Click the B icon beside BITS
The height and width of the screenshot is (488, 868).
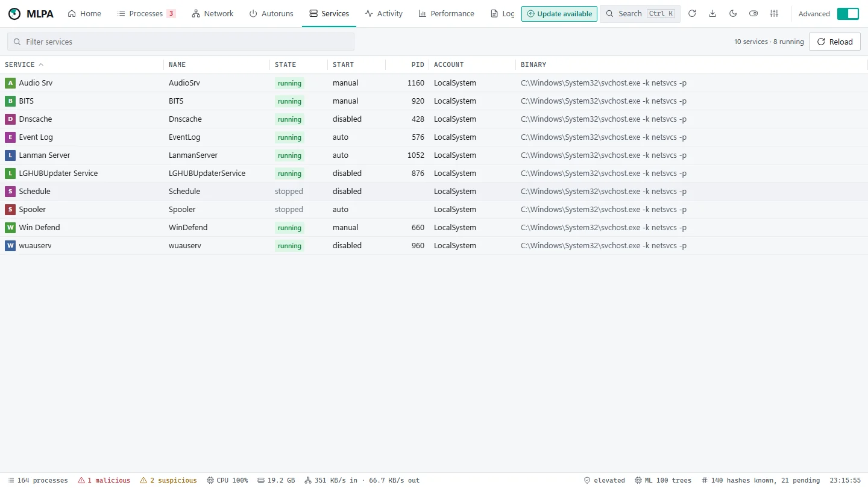coord(10,101)
